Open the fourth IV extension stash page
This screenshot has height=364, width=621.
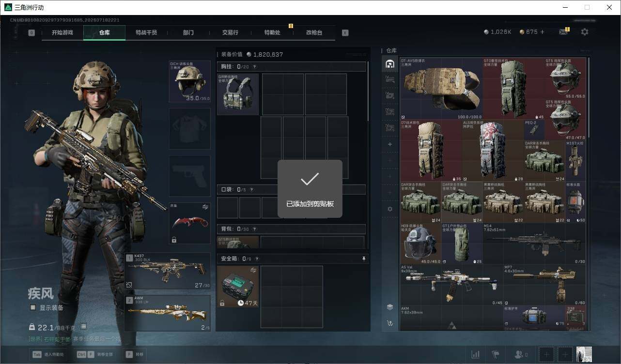[x=390, y=128]
